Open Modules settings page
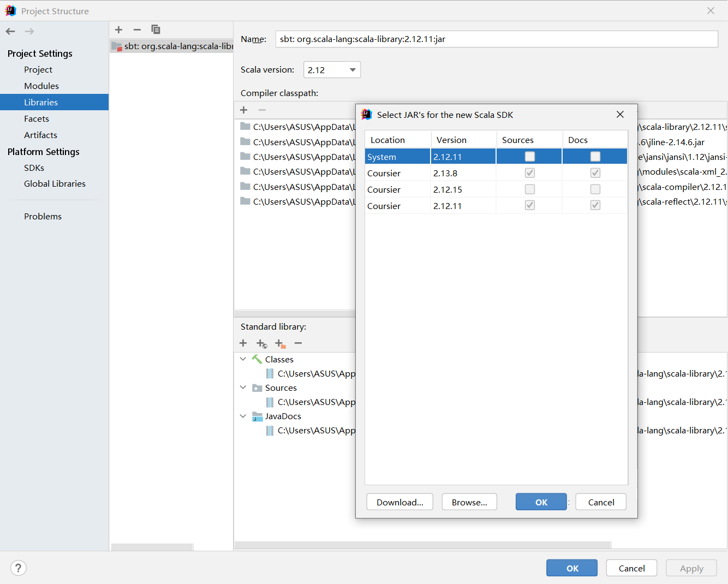728x584 pixels. click(41, 86)
